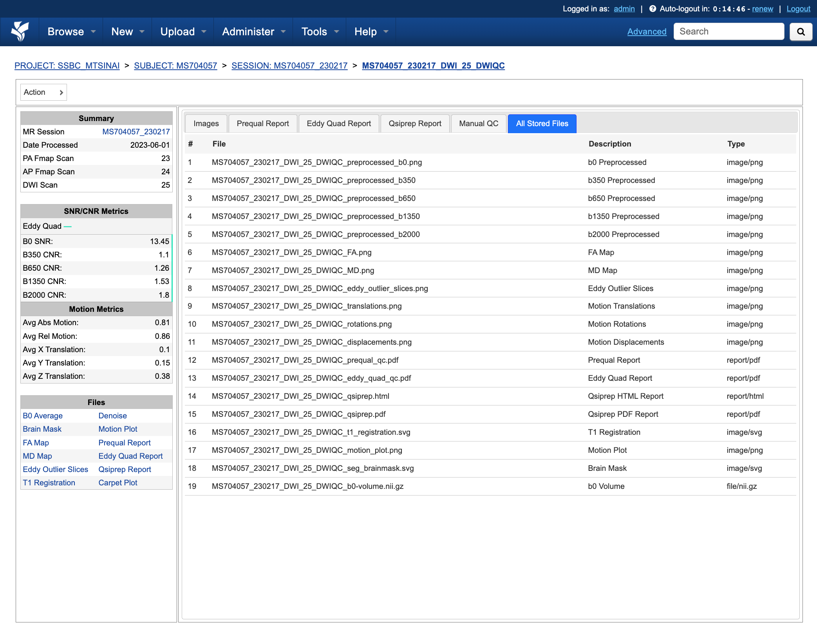Screen dimensions: 817x644
Task: Open the MD Map file link
Action: coord(37,456)
